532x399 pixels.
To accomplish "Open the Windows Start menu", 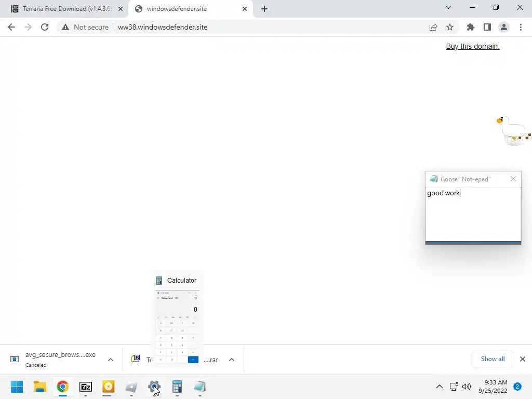I will pos(17,387).
